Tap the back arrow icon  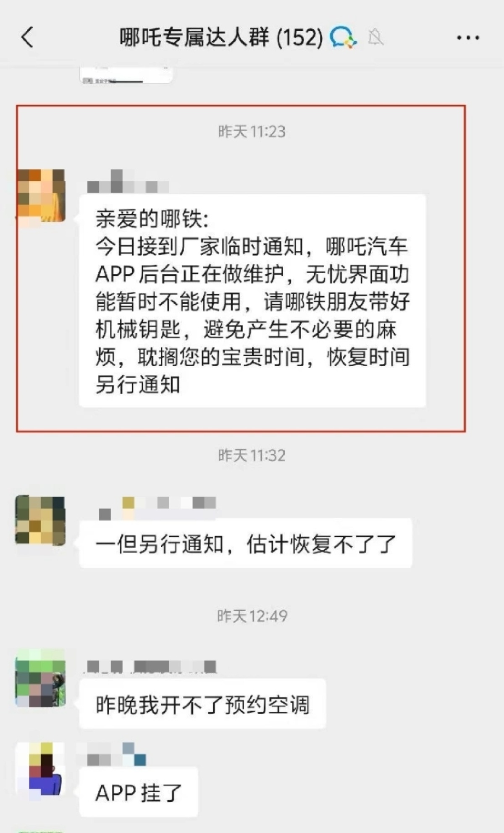[x=27, y=37]
